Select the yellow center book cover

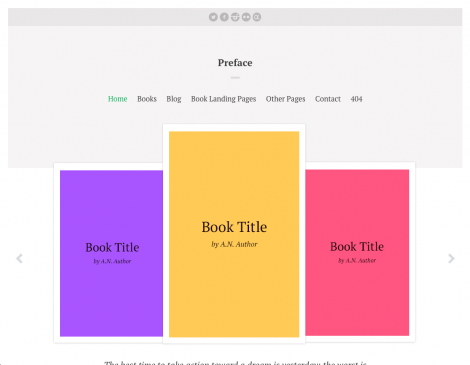pos(234,234)
